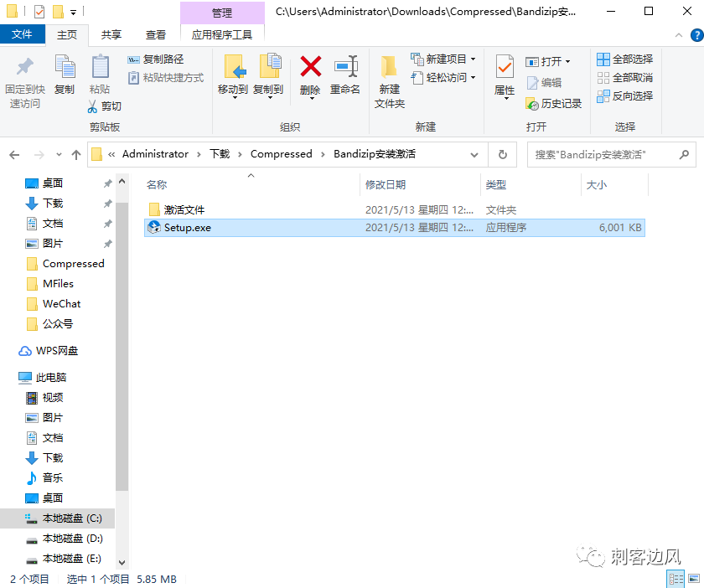Click Select none (全部取消)
Image resolution: width=704 pixels, height=588 pixels.
click(625, 78)
